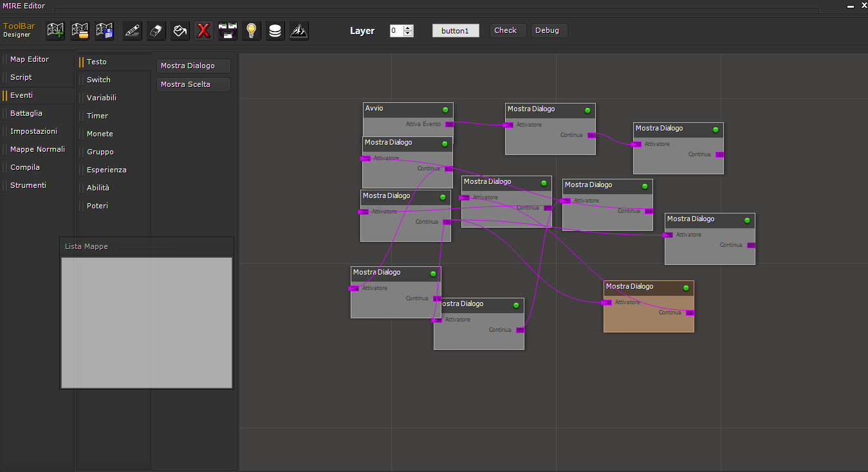Increase the Layer value with the up arrow
The width and height of the screenshot is (868, 472).
pyautogui.click(x=408, y=28)
